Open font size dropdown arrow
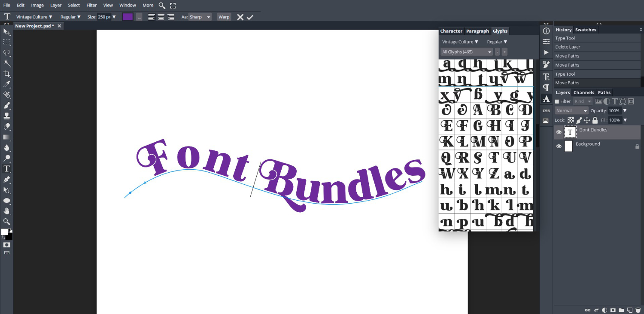 [x=114, y=17]
